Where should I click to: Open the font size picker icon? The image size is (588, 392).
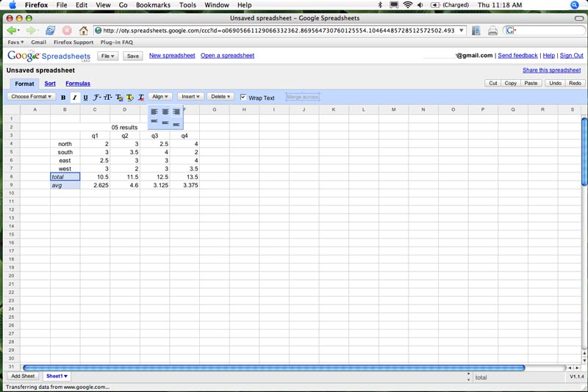[107, 98]
